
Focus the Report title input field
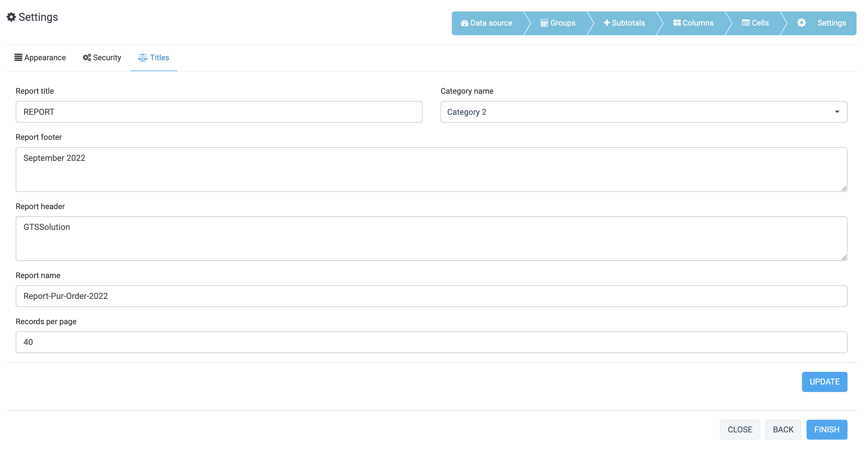(x=219, y=112)
